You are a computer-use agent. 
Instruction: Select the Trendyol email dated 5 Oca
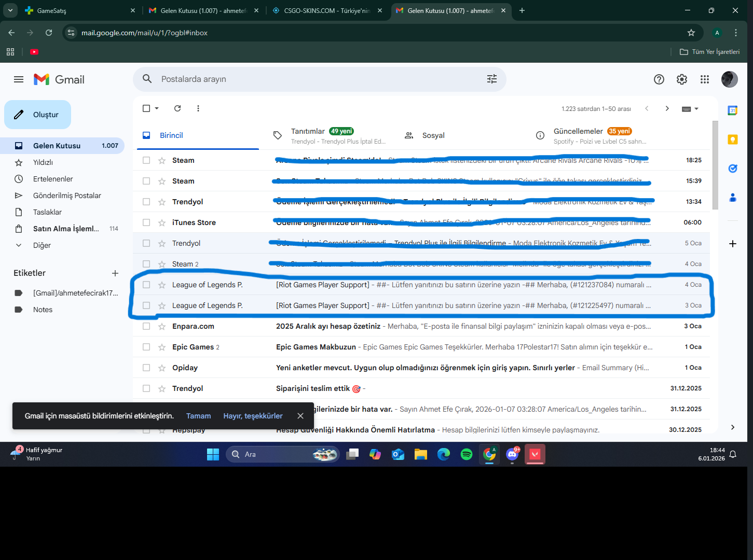(146, 243)
